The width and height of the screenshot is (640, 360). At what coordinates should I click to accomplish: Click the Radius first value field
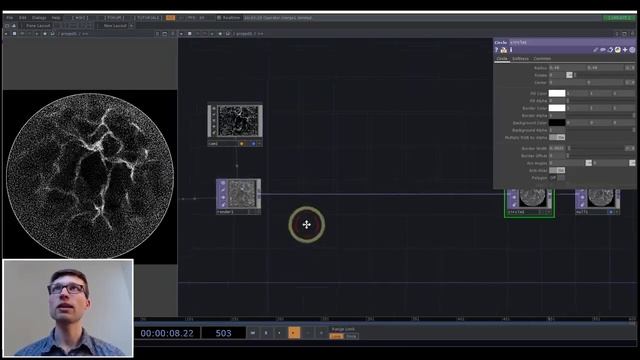(x=567, y=68)
